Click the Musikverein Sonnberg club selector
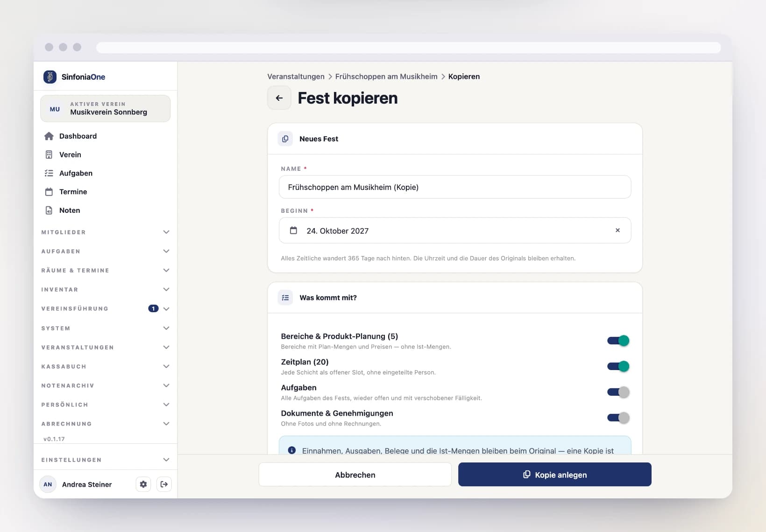The height and width of the screenshot is (532, 766). point(106,109)
